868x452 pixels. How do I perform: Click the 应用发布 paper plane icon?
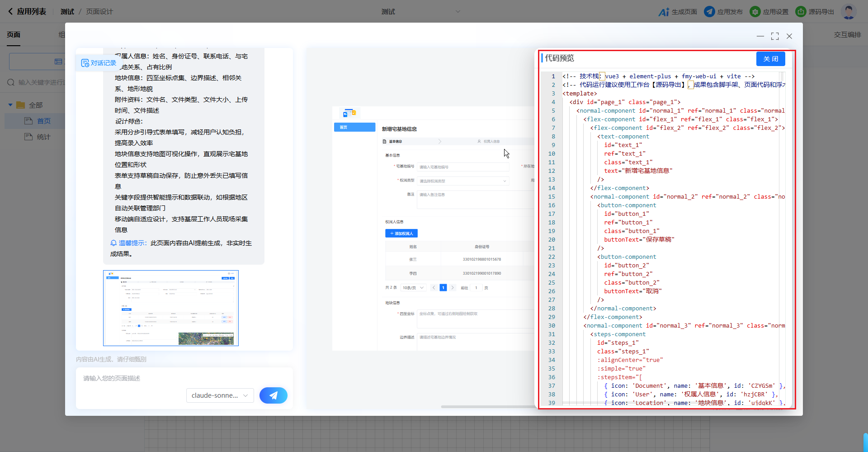tap(709, 12)
